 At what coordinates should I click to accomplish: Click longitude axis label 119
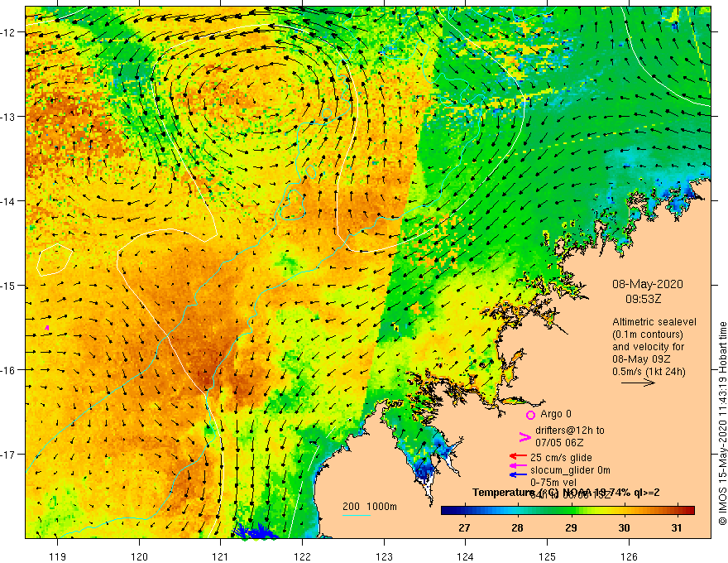pos(58,556)
